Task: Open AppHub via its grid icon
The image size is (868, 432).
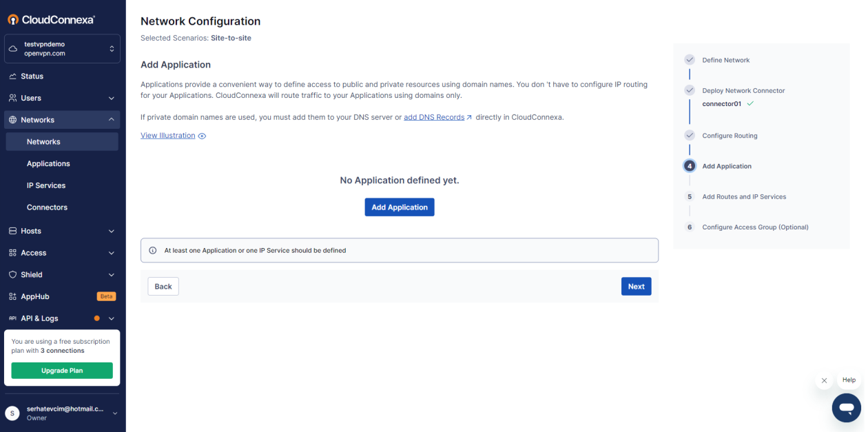Action: click(x=13, y=297)
